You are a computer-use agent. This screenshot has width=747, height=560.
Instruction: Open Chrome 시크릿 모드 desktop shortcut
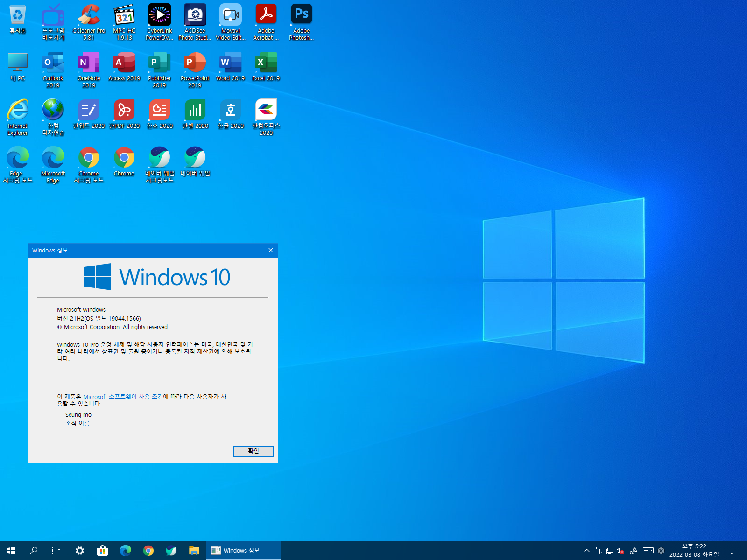89,165
